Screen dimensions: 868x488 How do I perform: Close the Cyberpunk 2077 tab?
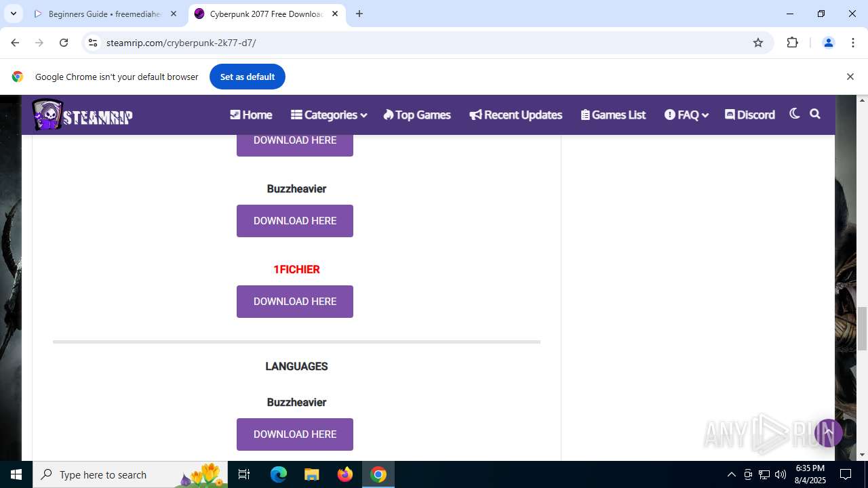(335, 14)
